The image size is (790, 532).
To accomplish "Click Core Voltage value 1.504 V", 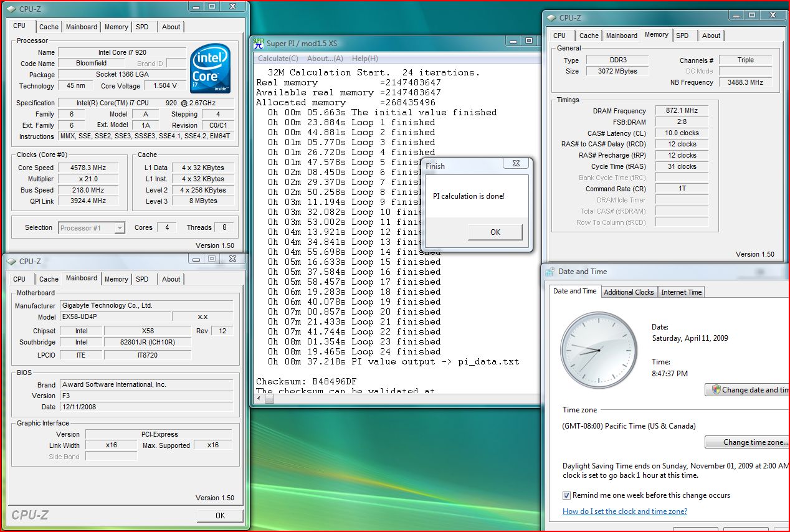I will [165, 85].
